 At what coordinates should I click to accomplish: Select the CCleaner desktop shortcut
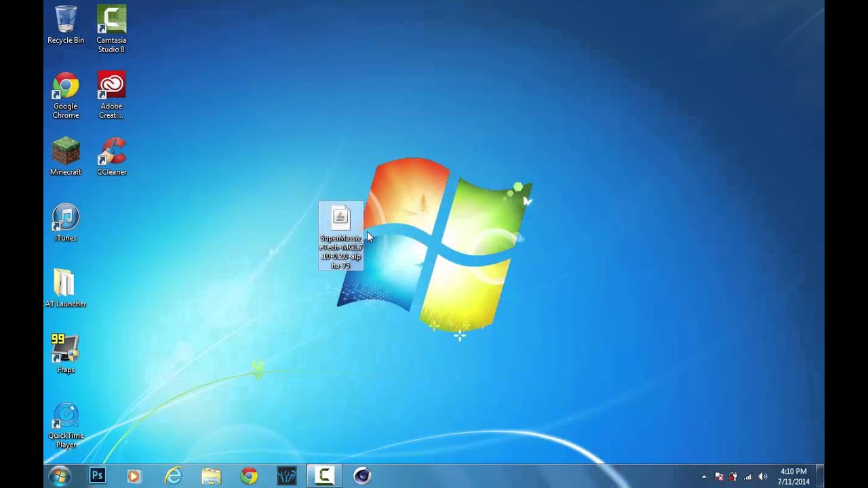(x=111, y=157)
